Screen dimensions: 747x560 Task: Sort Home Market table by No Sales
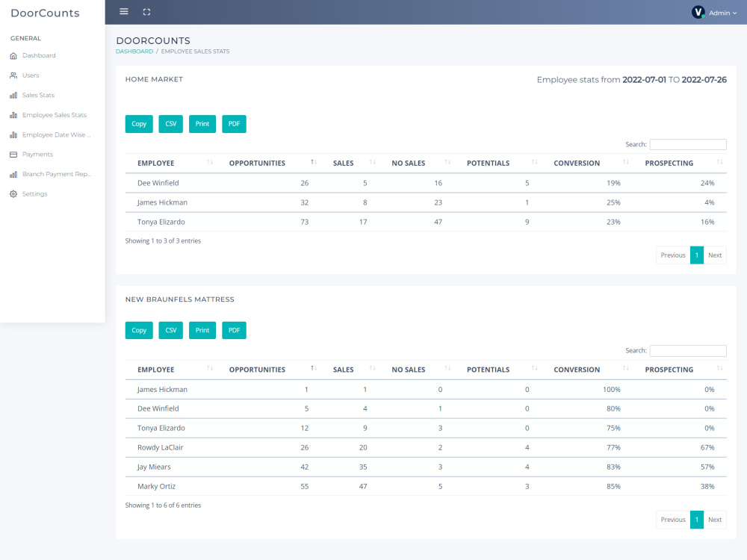click(x=418, y=163)
